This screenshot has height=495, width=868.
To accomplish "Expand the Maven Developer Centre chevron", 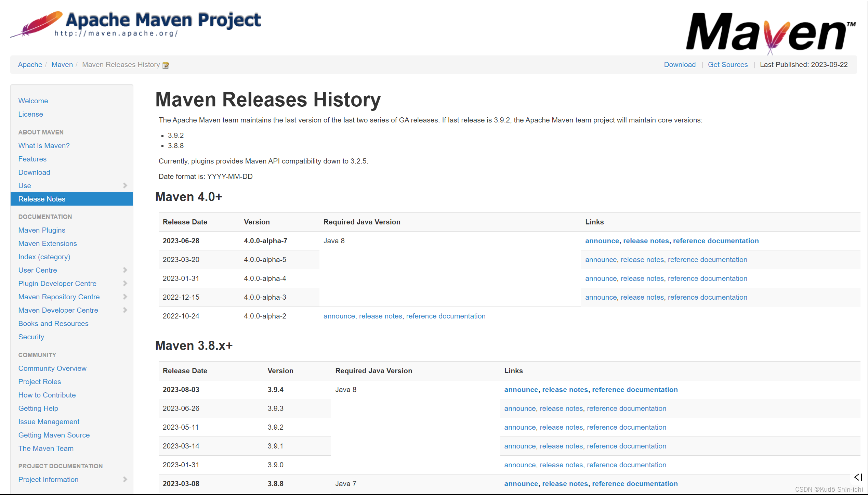I will [125, 310].
